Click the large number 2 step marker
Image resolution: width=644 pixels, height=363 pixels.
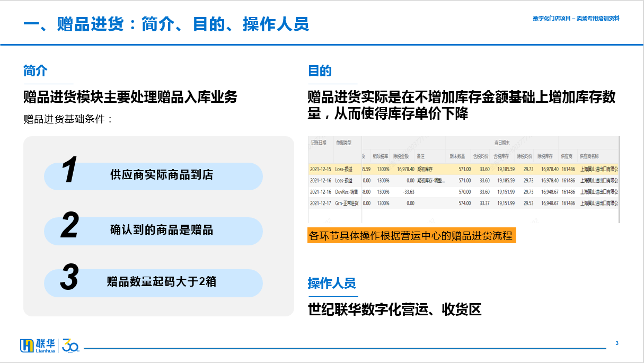point(69,225)
